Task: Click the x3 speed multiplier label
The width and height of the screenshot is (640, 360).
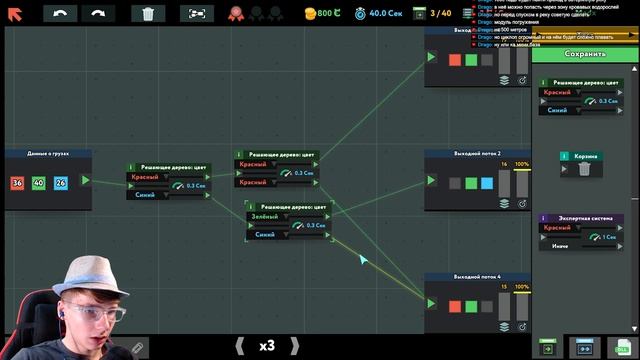Action: click(267, 346)
